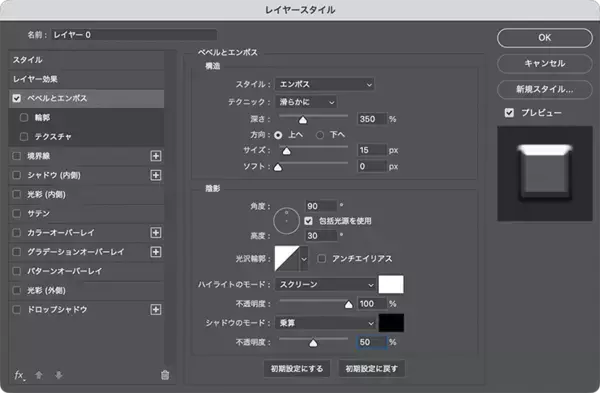Enable シャドウ (内側) checkbox

[x=16, y=175]
